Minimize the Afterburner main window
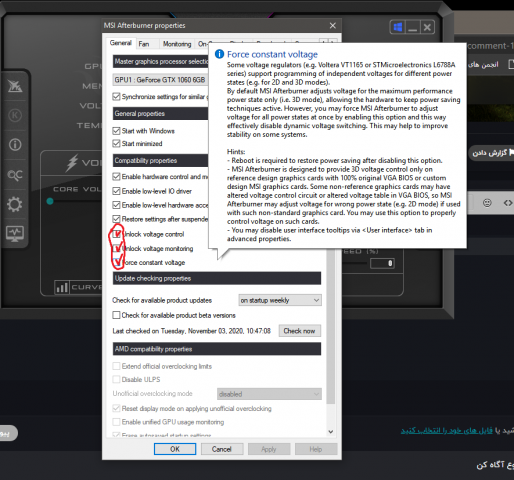This screenshot has height=480, width=514. point(413,27)
